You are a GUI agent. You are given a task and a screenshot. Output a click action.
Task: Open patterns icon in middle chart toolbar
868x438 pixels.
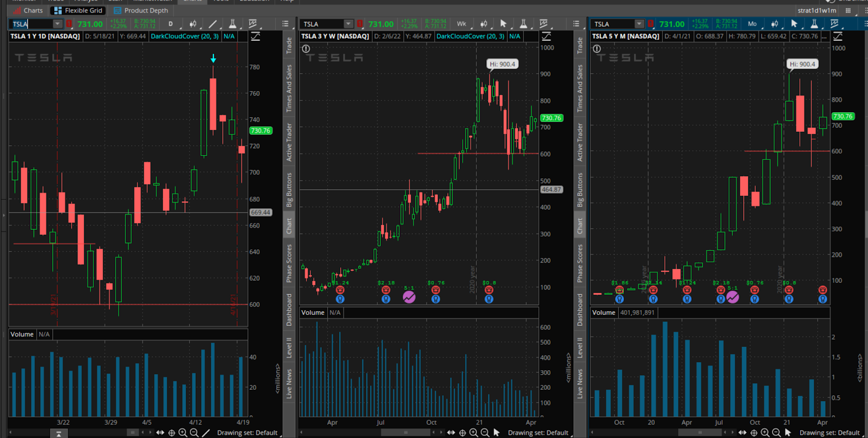pos(544,24)
